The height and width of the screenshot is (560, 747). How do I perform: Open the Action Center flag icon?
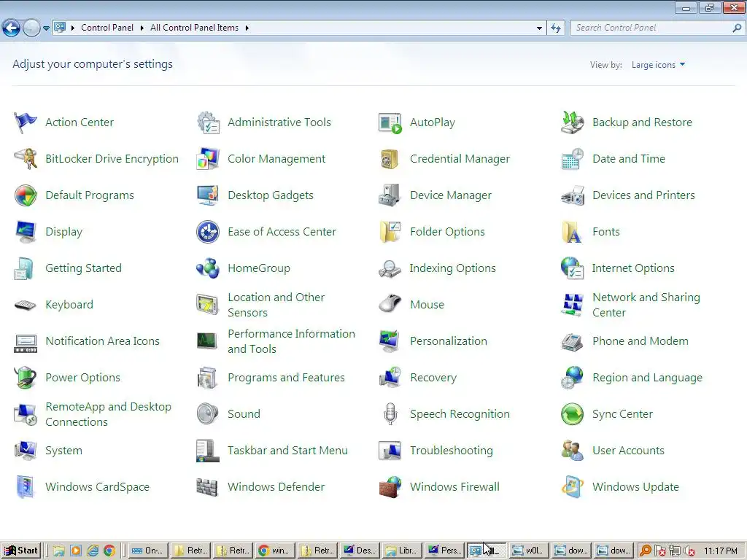[x=26, y=122]
